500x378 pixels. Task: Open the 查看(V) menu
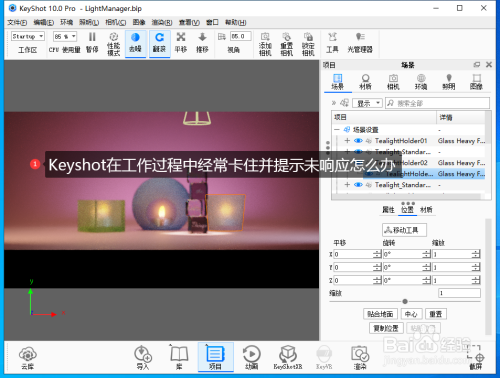point(189,22)
